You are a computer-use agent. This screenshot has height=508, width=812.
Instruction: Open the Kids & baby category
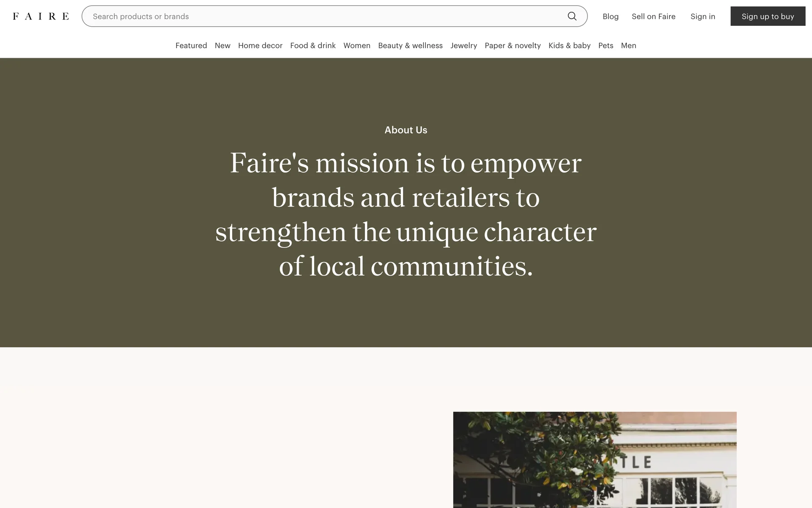(569, 45)
